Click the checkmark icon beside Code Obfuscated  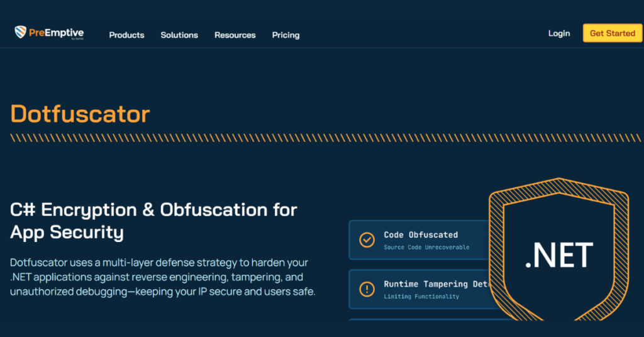[367, 240]
